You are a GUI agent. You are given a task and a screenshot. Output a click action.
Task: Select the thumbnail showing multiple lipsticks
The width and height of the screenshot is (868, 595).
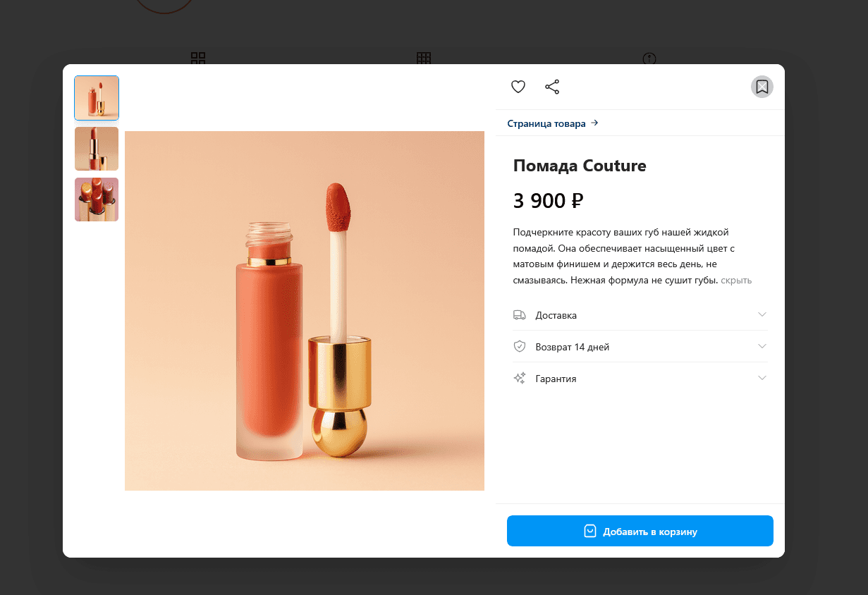97,200
